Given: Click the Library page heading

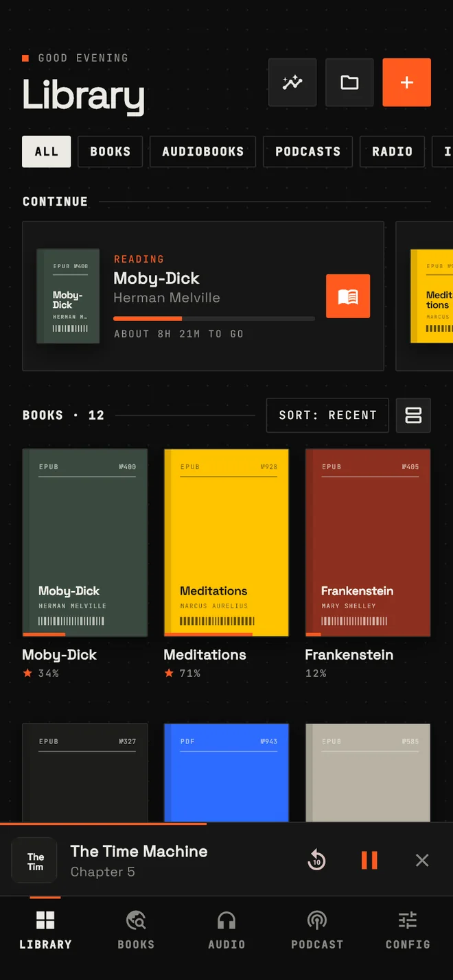Looking at the screenshot, I should (x=83, y=95).
